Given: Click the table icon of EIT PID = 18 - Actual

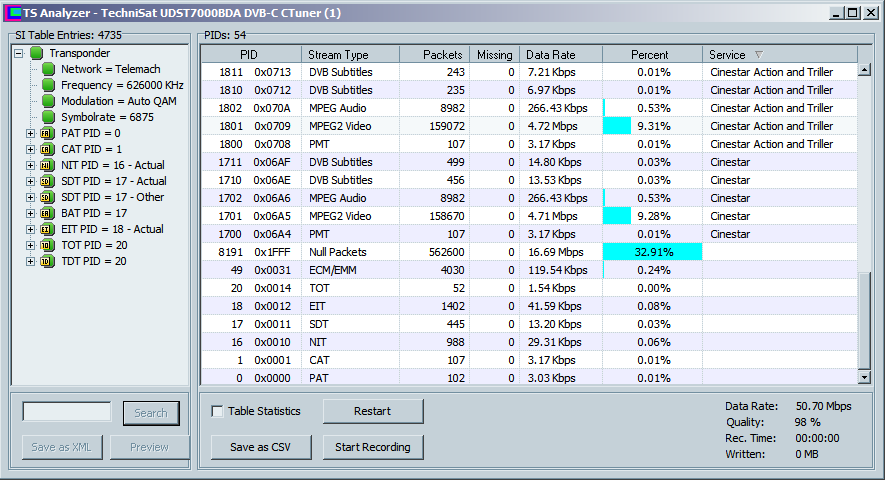Looking at the screenshot, I should pyautogui.click(x=47, y=229).
